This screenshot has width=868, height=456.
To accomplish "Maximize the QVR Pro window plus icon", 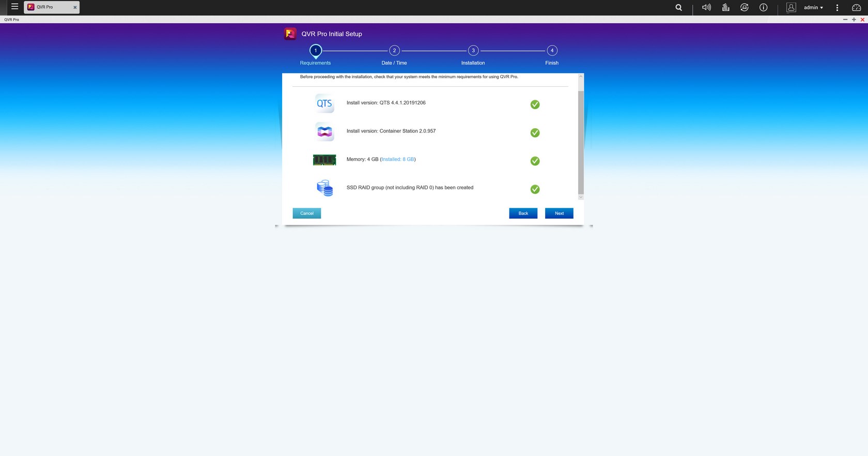I will tap(854, 20).
